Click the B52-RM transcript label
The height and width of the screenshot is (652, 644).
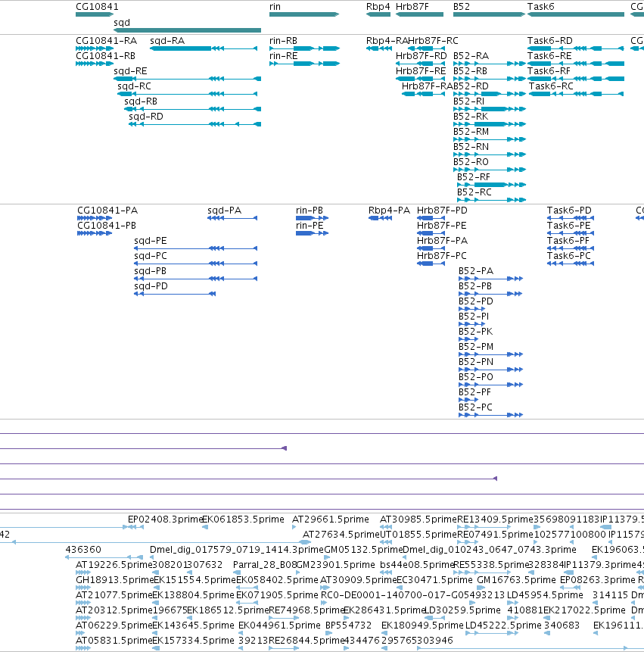point(471,132)
